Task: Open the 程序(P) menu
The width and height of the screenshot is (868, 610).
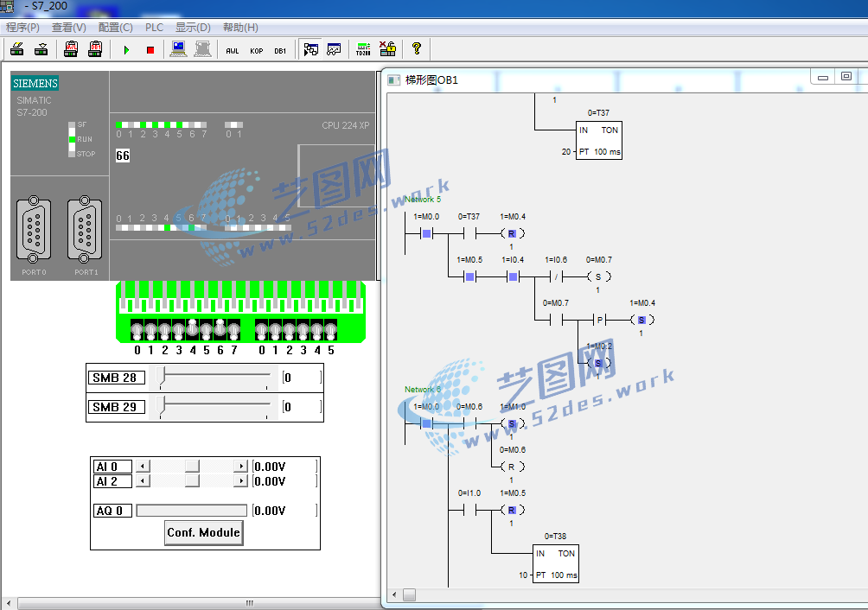Action: [x=22, y=28]
